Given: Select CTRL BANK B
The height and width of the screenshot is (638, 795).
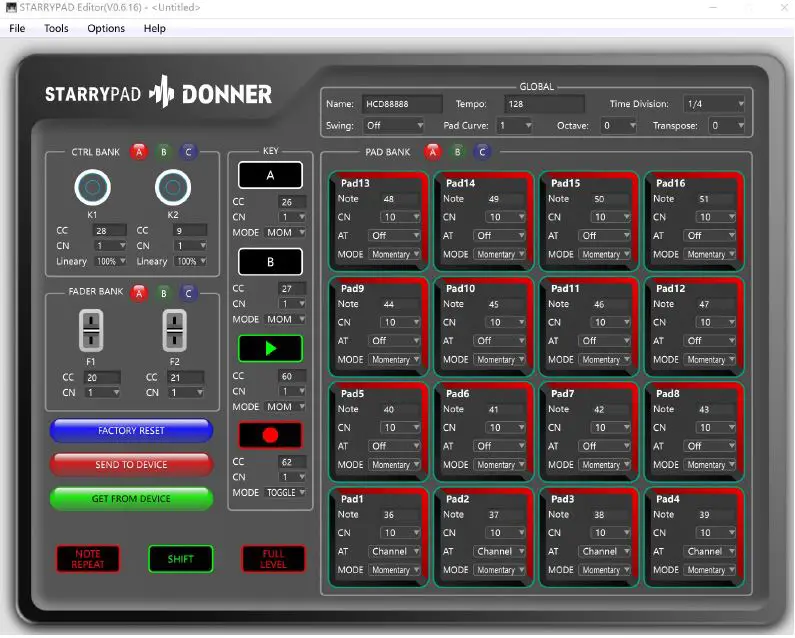Looking at the screenshot, I should click(x=163, y=152).
